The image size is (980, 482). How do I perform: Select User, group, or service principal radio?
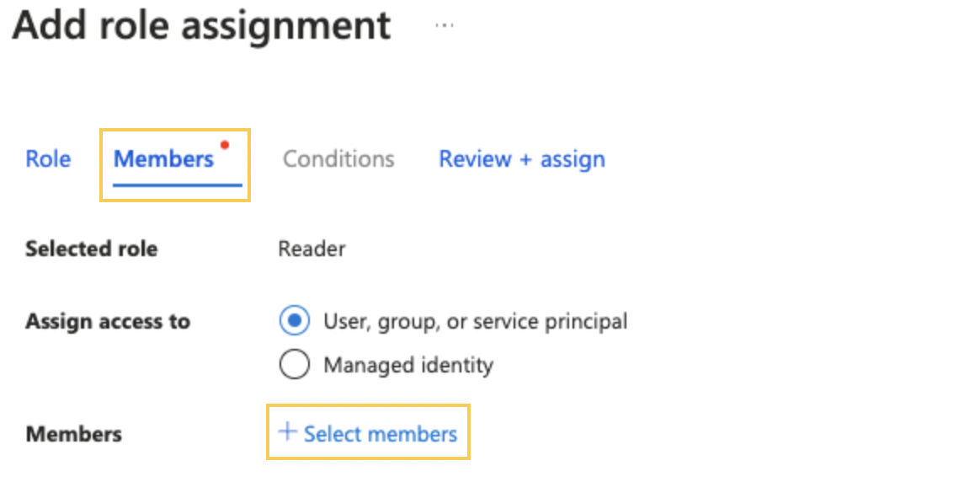pyautogui.click(x=295, y=321)
